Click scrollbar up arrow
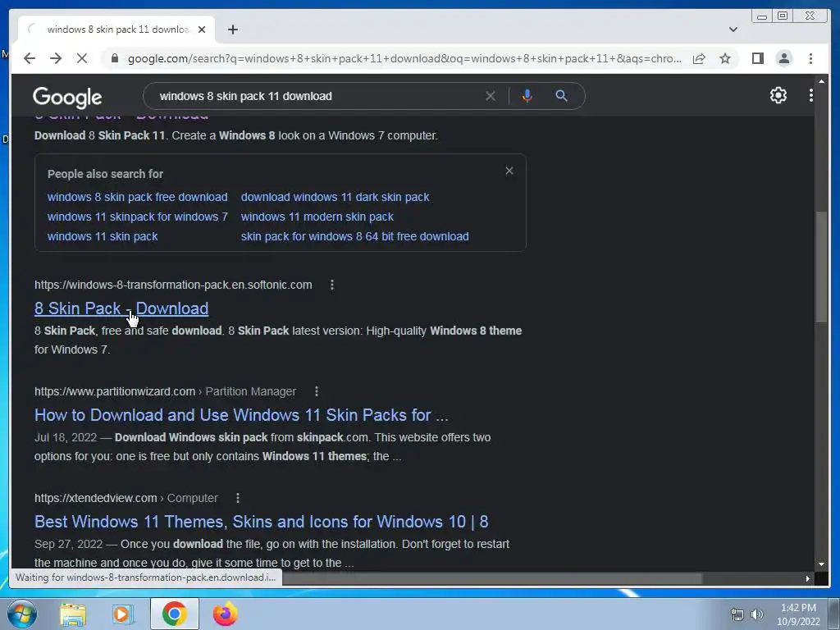Viewport: 840px width, 630px height. tap(821, 81)
